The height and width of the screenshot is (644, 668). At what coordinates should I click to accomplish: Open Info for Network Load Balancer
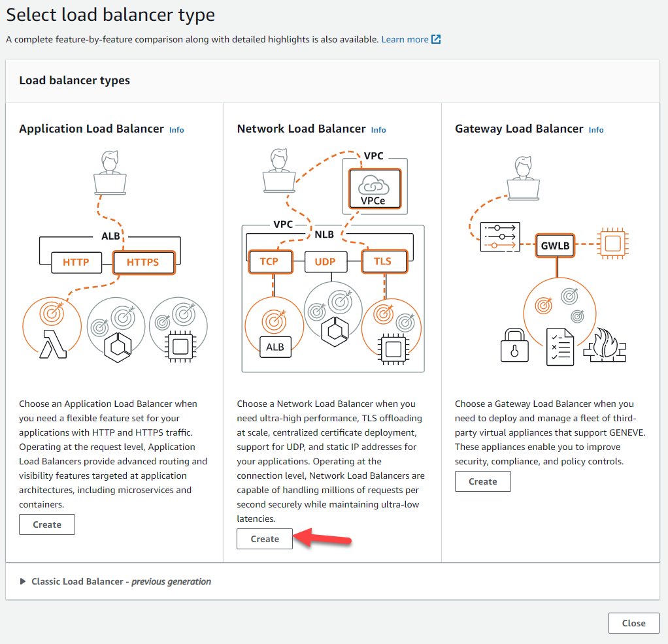(378, 130)
